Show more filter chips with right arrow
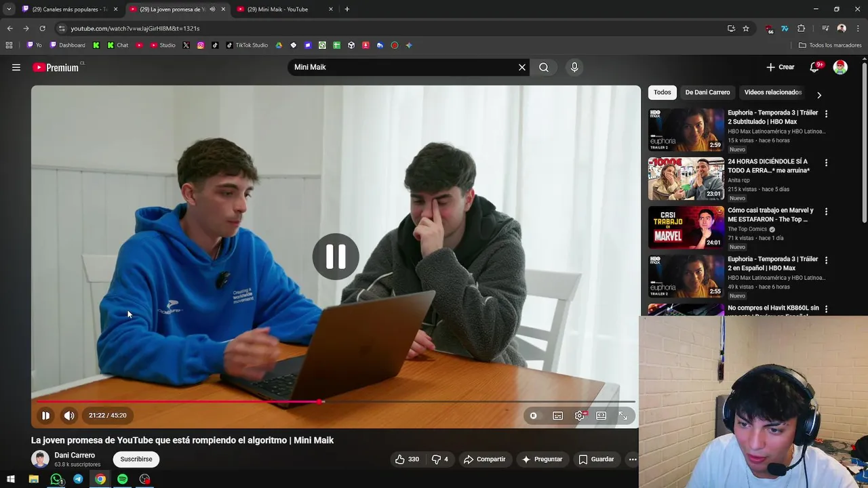Screen dimensions: 868x488 coord(818,95)
